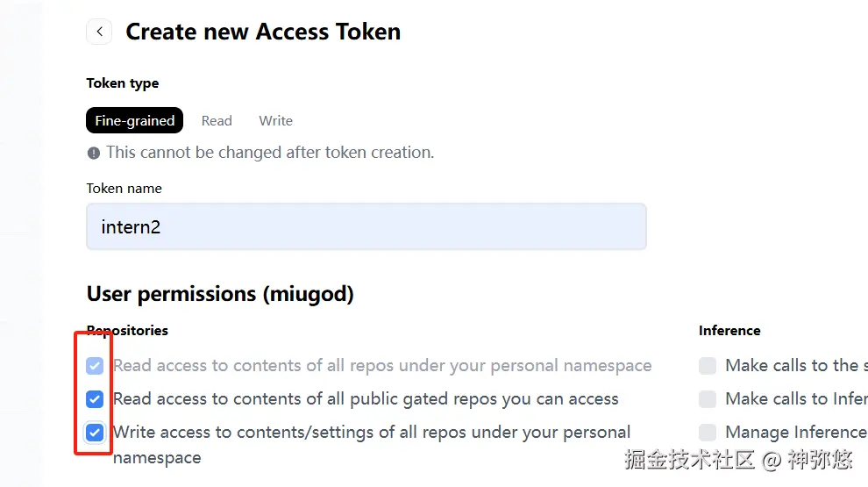Switch token type to Write
Image resolution: width=868 pixels, height=487 pixels.
tap(275, 121)
